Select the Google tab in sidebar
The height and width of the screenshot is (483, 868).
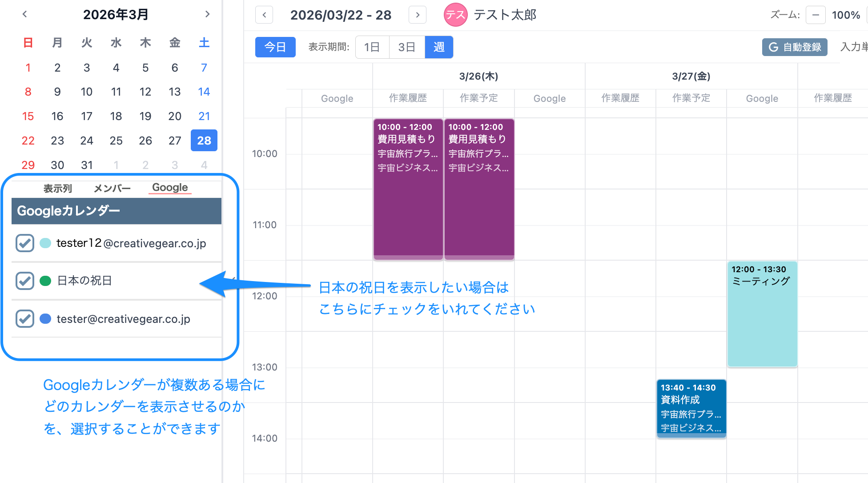(170, 188)
